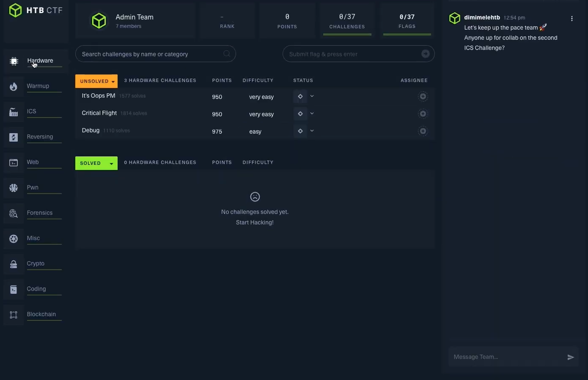This screenshot has width=588, height=380.
Task: Send the team chat message
Action: pos(571,357)
